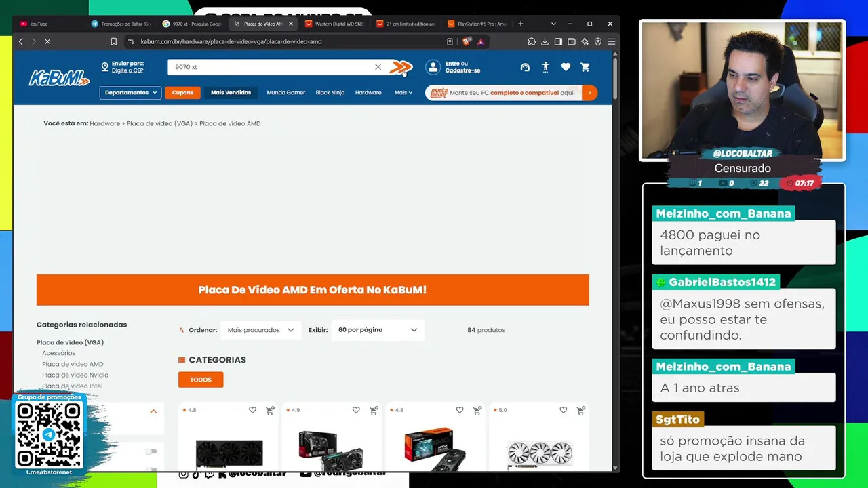
Task: Click 'Placa de vídeo (VGA)' in breadcrumb
Action: 159,124
